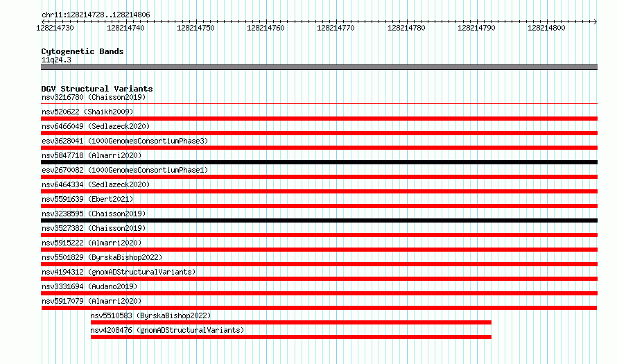Click ruler position 128214790
Viewport: 617px width, 364px height.
[476, 28]
